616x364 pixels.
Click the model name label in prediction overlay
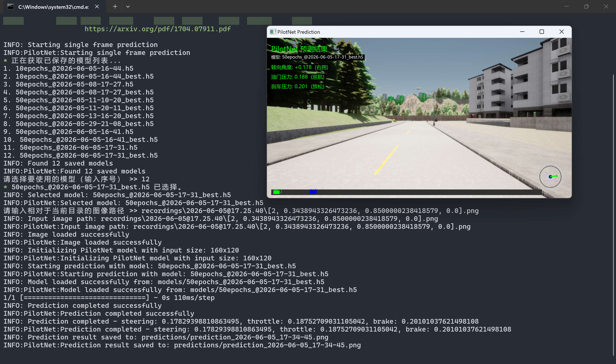tap(317, 57)
